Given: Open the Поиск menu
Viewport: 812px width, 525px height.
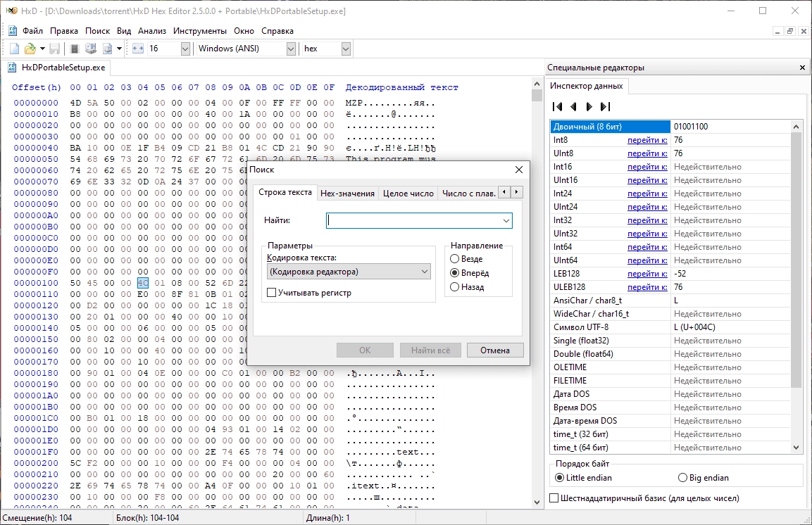Looking at the screenshot, I should [x=97, y=31].
